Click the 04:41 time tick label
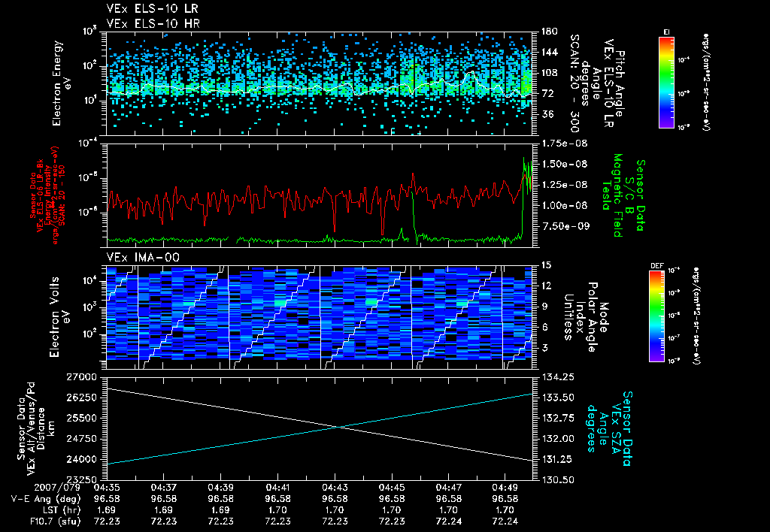Viewport: 770px width, 532px height. coord(278,488)
